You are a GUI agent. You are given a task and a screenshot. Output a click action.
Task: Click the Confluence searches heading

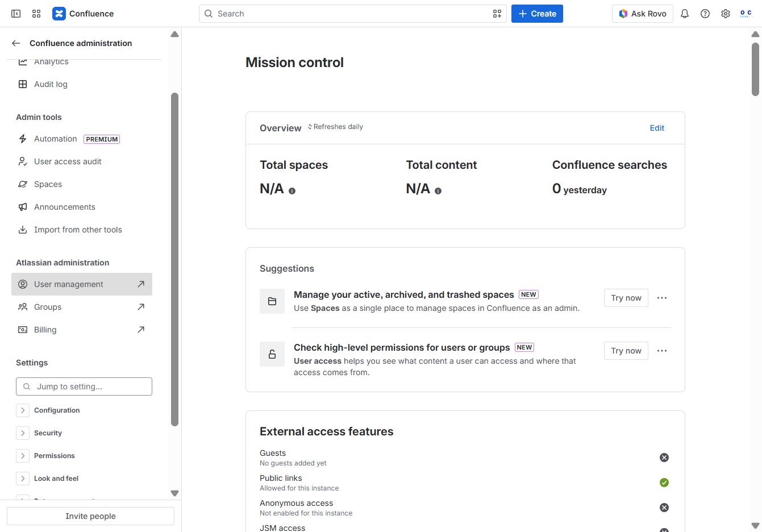(x=610, y=165)
